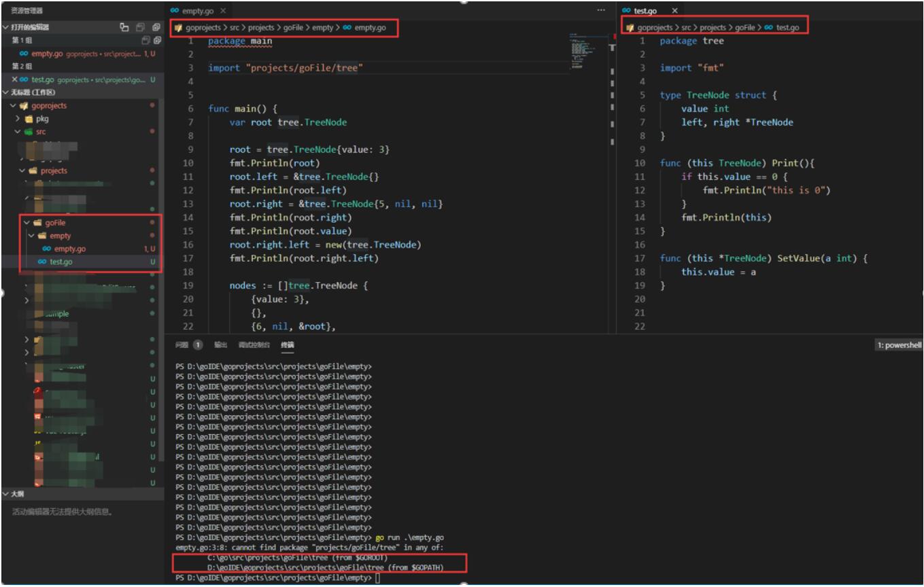
Task: Click 'func (this TreeNode) Print(){' in test.go
Action: point(738,163)
